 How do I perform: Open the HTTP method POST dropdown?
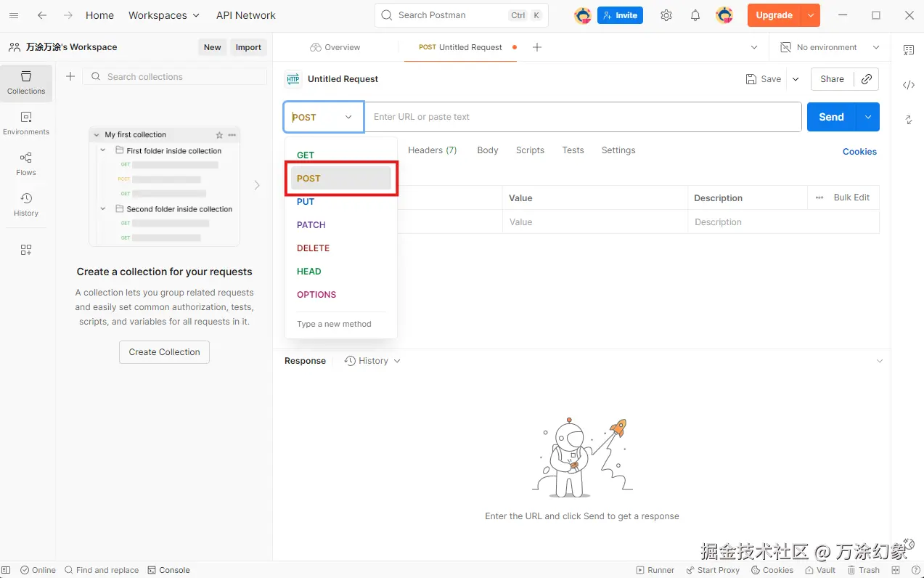tap(324, 117)
